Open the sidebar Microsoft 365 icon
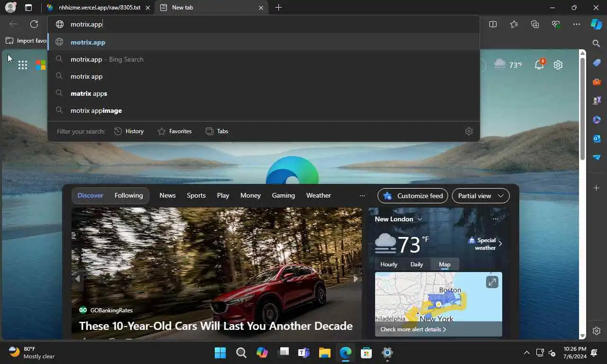 [597, 119]
